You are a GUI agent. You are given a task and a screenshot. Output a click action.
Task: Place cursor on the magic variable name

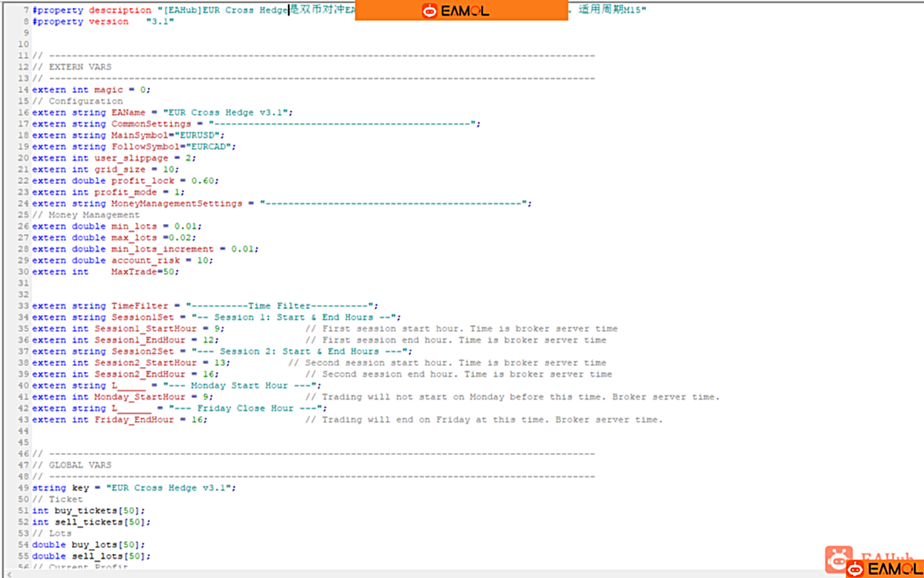(108, 90)
